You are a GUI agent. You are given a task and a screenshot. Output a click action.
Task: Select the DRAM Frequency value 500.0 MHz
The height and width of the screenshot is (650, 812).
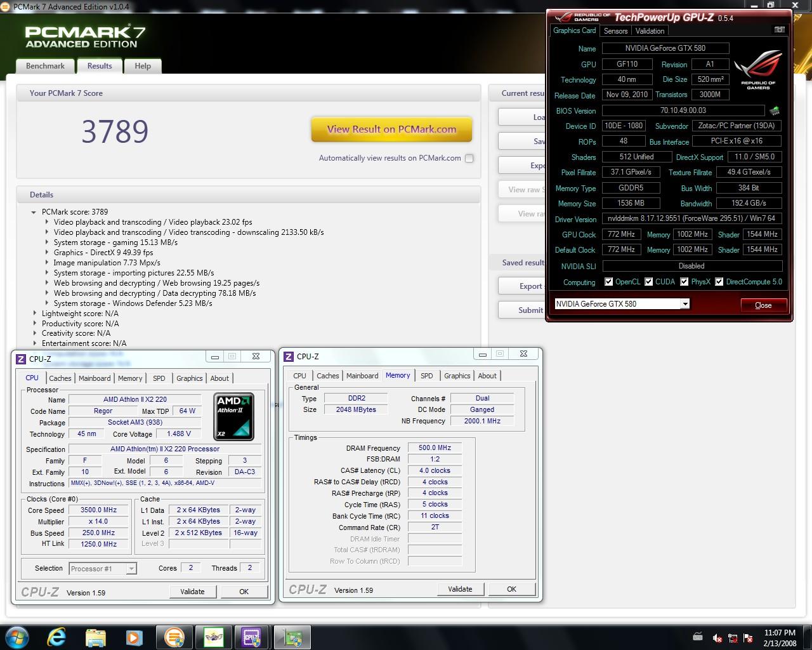[435, 448]
